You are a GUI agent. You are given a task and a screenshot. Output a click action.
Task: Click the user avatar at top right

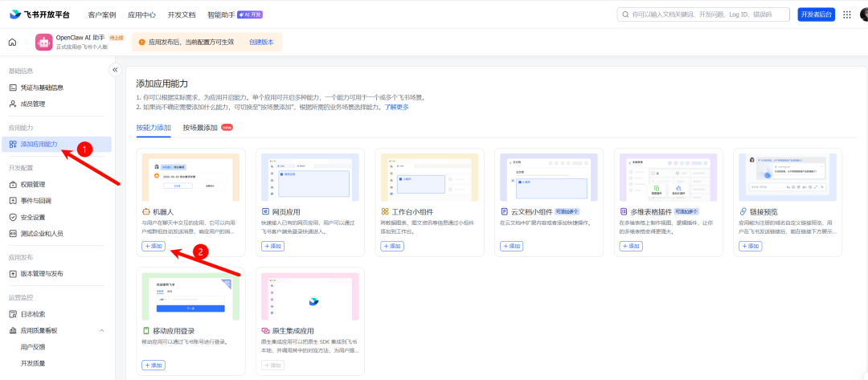click(863, 15)
